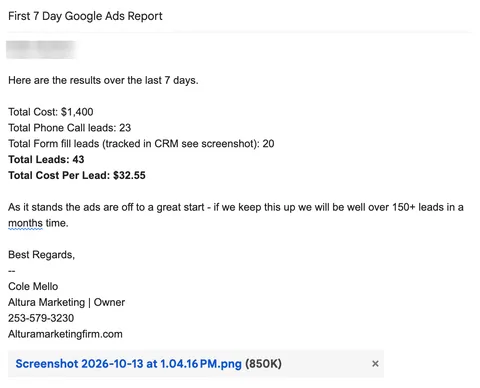
Task: Click the subject field First 7 Day Google Ads Report
Action: point(85,16)
